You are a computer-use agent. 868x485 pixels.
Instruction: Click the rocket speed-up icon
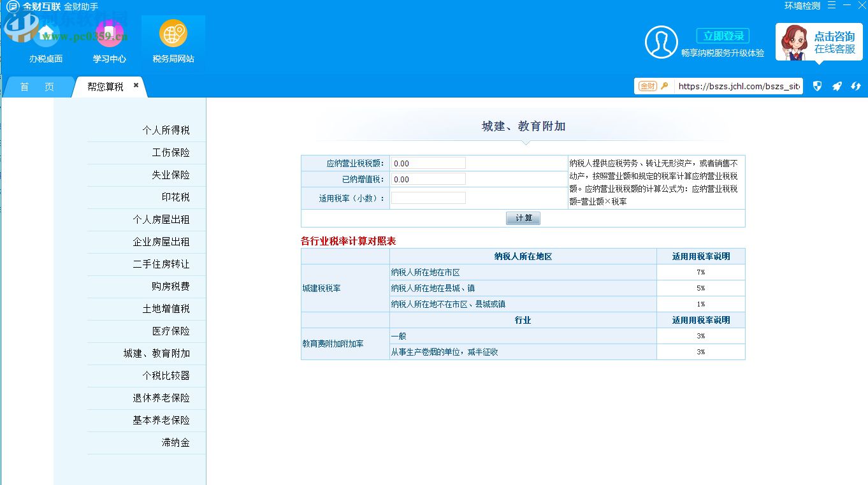pos(836,86)
